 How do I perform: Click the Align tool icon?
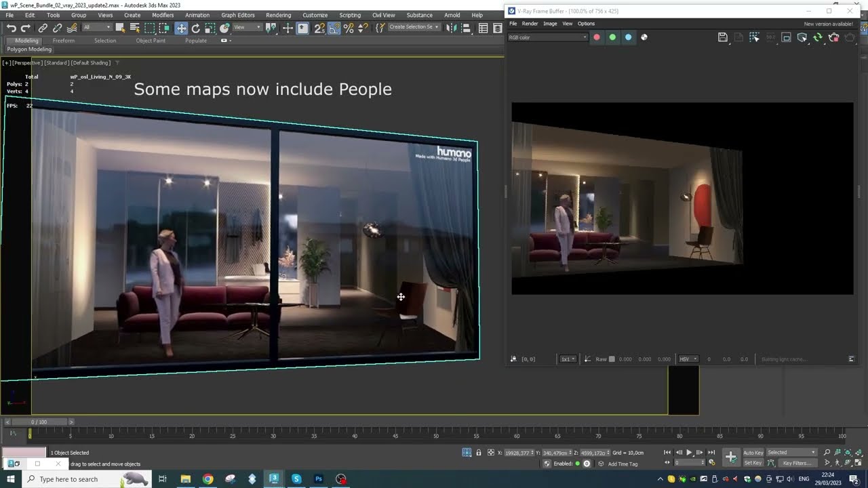pos(465,28)
